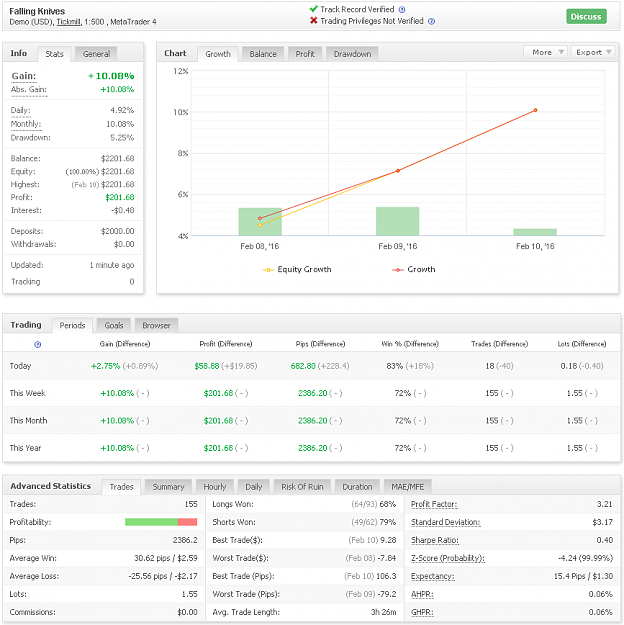Click the Abs. Gain label
This screenshot has height=625, width=624.
pos(29,89)
